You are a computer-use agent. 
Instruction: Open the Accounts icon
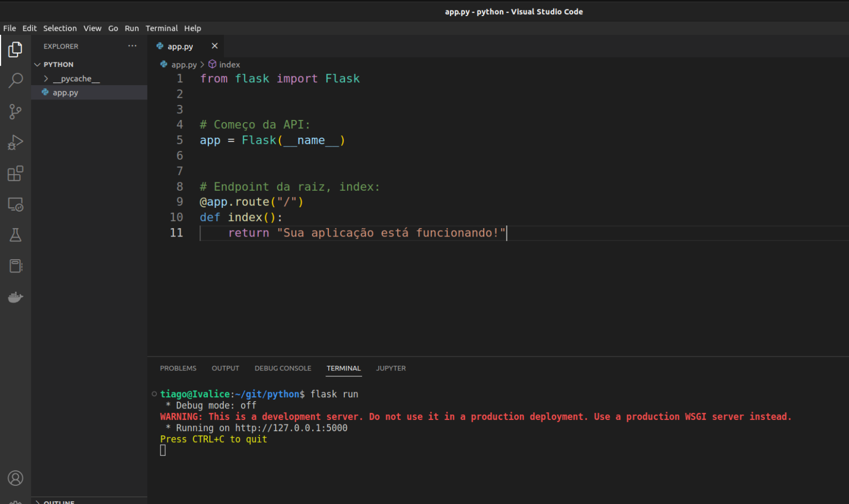coord(15,478)
